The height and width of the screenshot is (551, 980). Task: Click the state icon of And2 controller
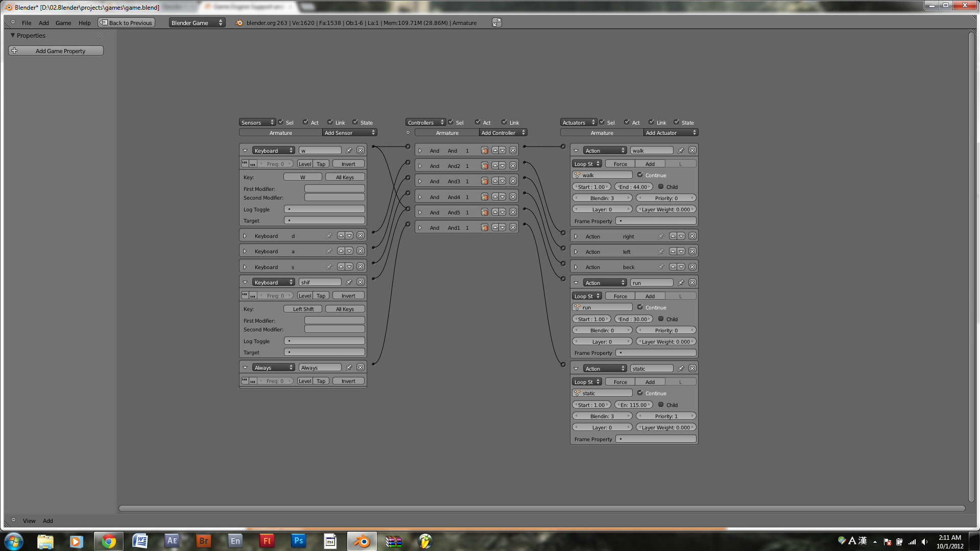[484, 165]
